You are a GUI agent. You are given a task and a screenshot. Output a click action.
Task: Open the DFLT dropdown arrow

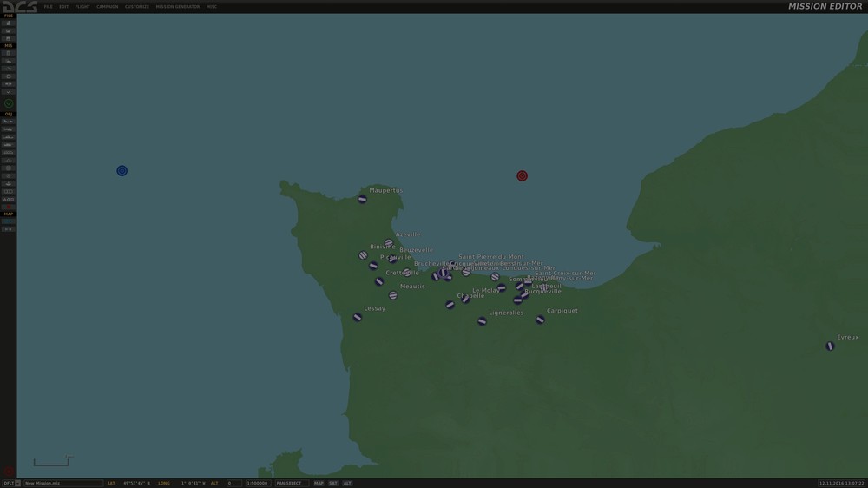coord(17,483)
